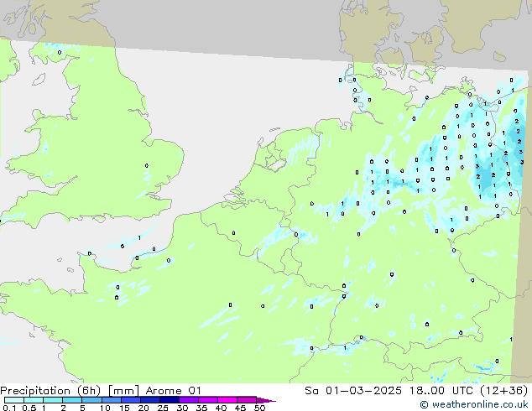532x411 pixels.
Task: Click the legend swatch between 35 and 40
Action: (x=207, y=400)
